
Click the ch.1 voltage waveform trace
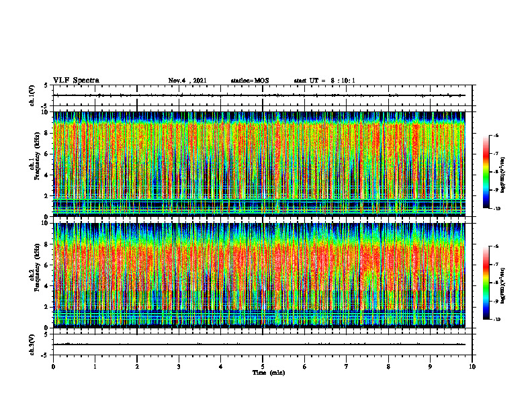(x=259, y=95)
